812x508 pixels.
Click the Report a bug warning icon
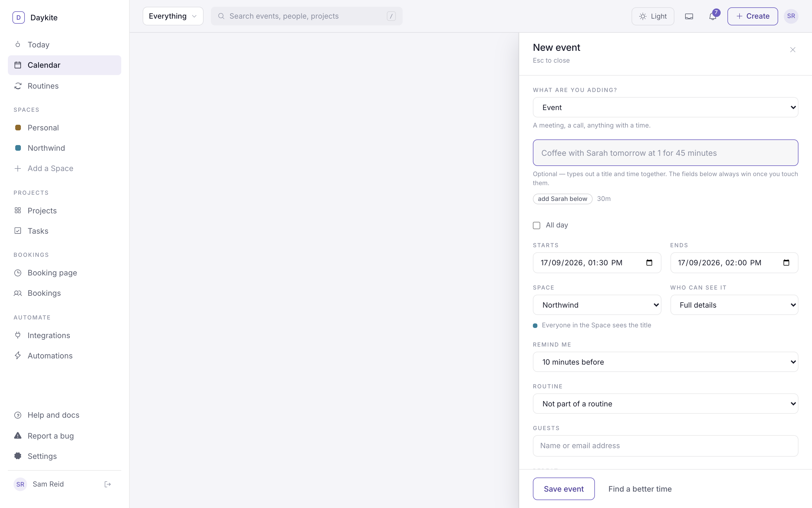tap(18, 435)
